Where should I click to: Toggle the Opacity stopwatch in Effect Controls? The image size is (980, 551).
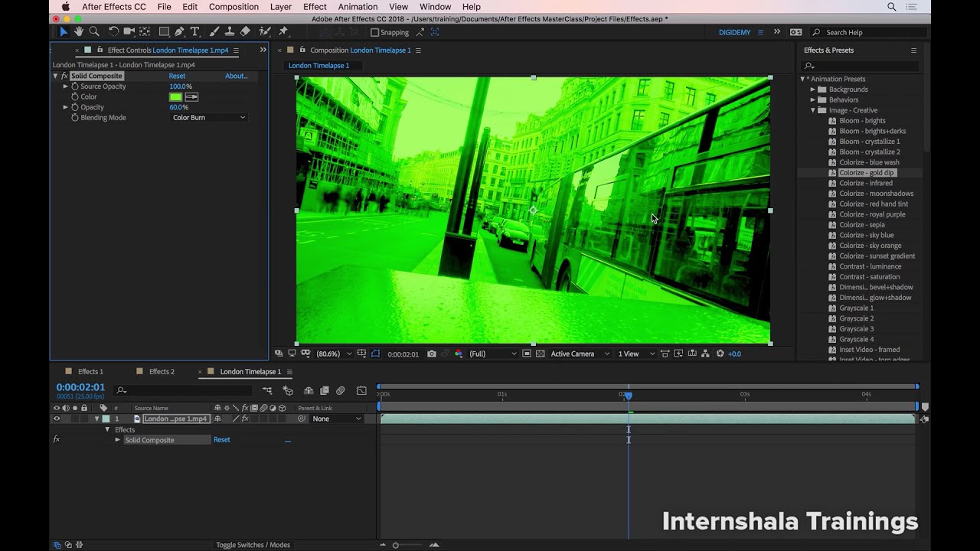click(x=75, y=107)
